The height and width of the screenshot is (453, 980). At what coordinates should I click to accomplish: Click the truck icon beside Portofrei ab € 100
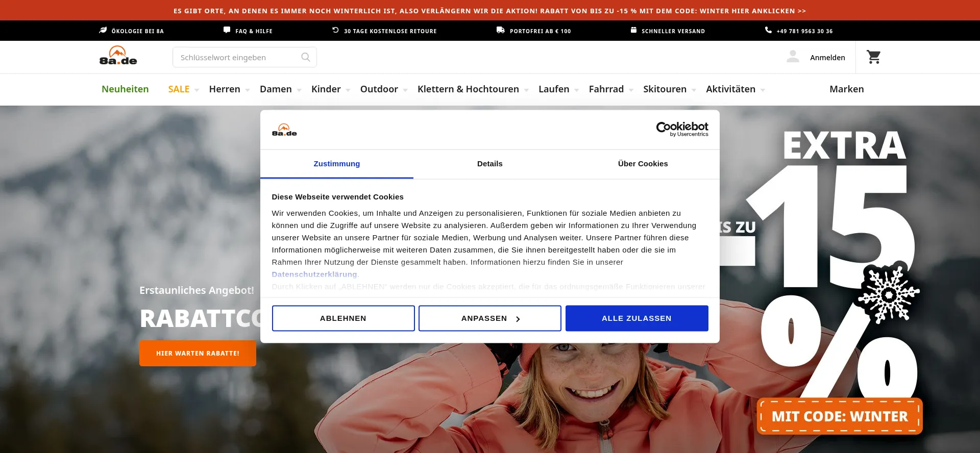(501, 30)
